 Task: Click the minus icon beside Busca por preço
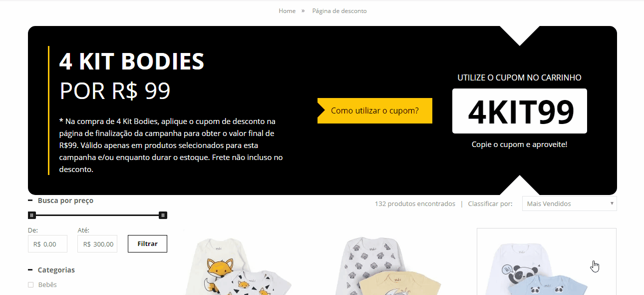(30, 200)
